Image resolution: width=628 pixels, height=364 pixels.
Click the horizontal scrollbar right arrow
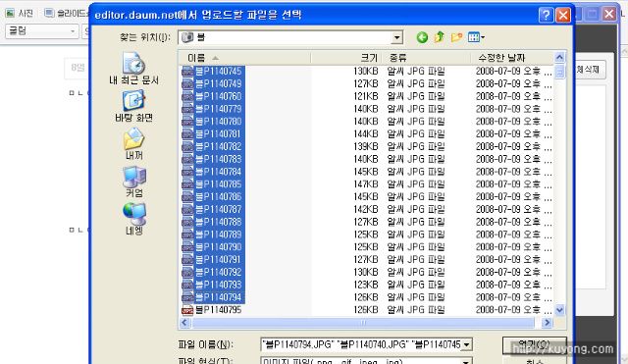pos(548,323)
